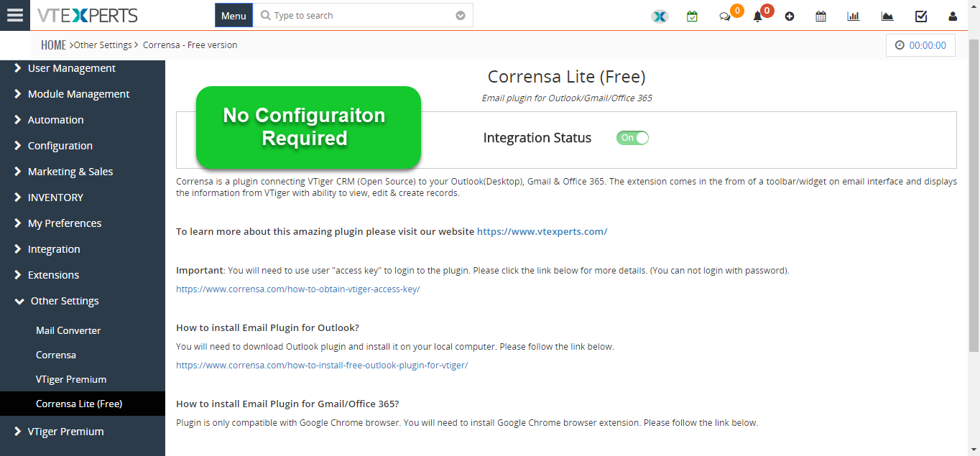
Task: Open the hamburger sidebar menu
Action: 14,15
